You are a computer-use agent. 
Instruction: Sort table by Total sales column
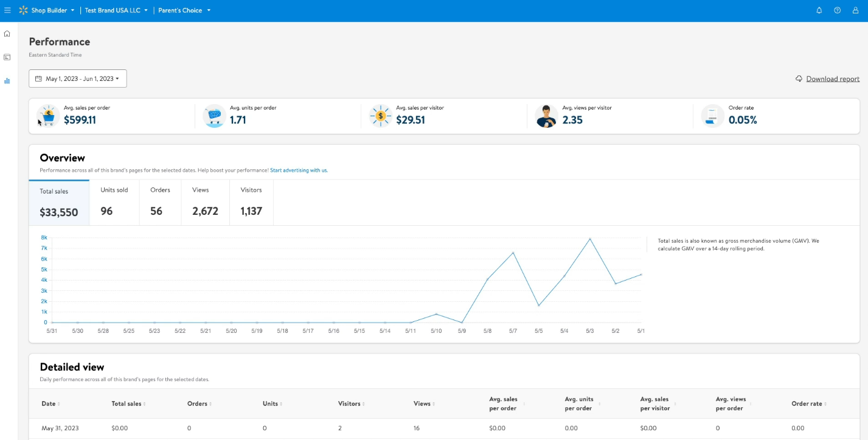[x=128, y=404]
